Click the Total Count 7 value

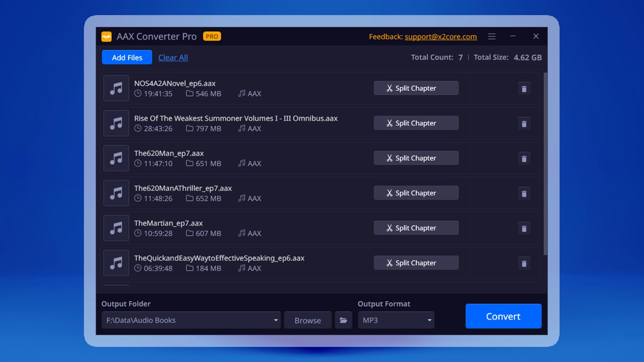click(460, 58)
